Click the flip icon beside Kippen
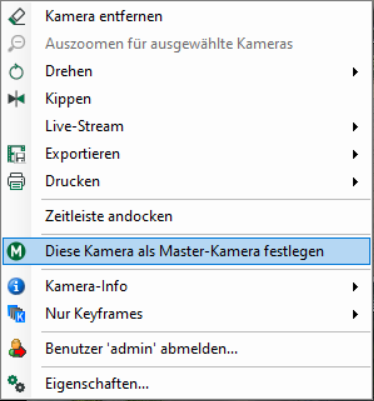This screenshot has height=401, width=374. (16, 99)
